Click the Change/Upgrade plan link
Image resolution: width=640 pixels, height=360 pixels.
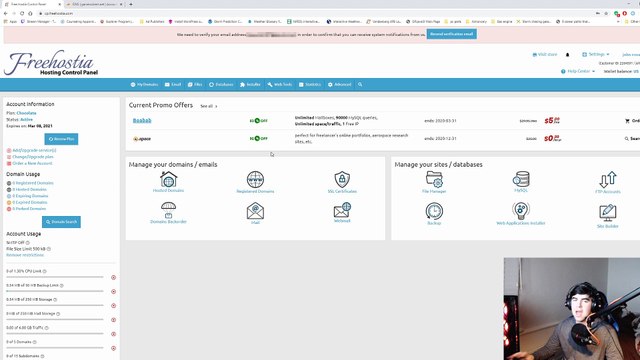coord(33,157)
